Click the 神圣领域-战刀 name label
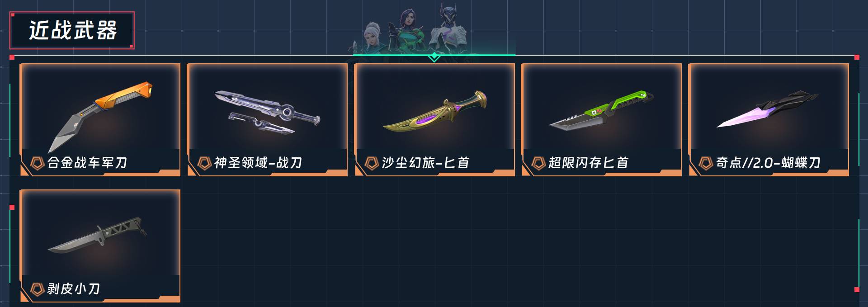868x307 pixels. [258, 163]
